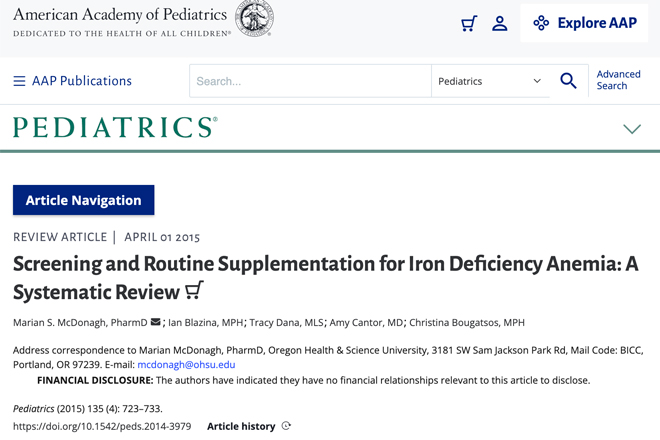Click the FINANCIAL DISCLOSURE heading text
The width and height of the screenshot is (660, 440).
(x=95, y=380)
